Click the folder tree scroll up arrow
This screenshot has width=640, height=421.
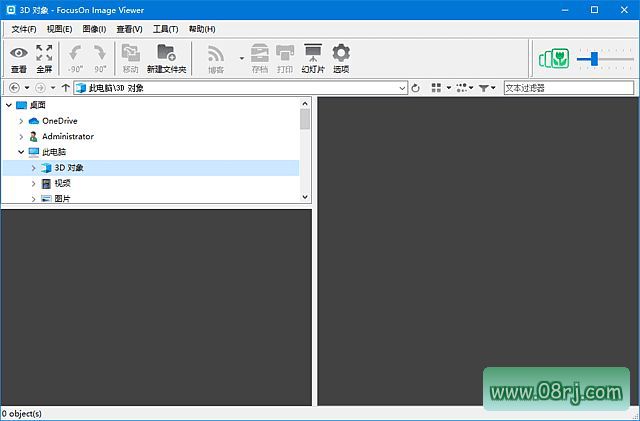tap(305, 104)
